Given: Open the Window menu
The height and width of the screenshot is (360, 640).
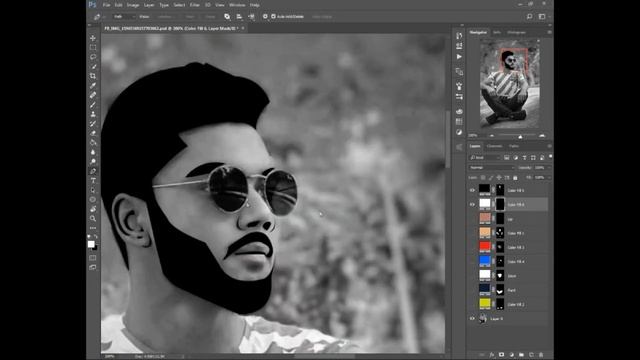Looking at the screenshot, I should click(237, 5).
